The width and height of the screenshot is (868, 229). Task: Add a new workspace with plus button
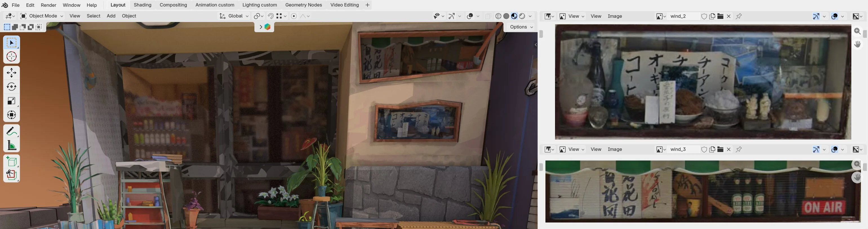coord(367,5)
